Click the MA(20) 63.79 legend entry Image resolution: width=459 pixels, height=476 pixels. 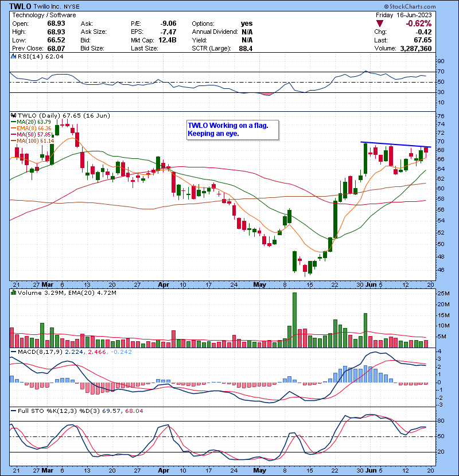coord(32,122)
